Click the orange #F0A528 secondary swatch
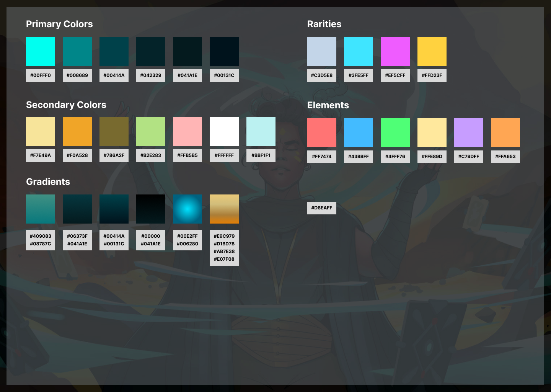 click(77, 131)
